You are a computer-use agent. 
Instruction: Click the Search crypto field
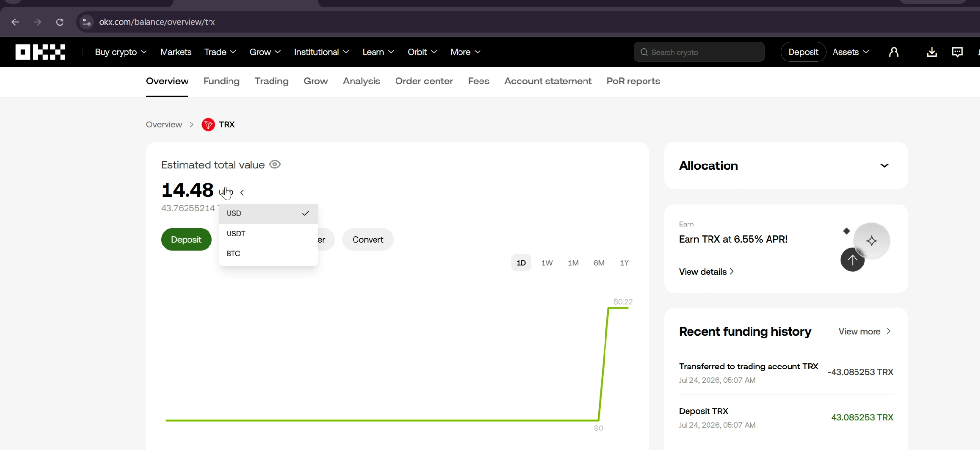click(699, 52)
